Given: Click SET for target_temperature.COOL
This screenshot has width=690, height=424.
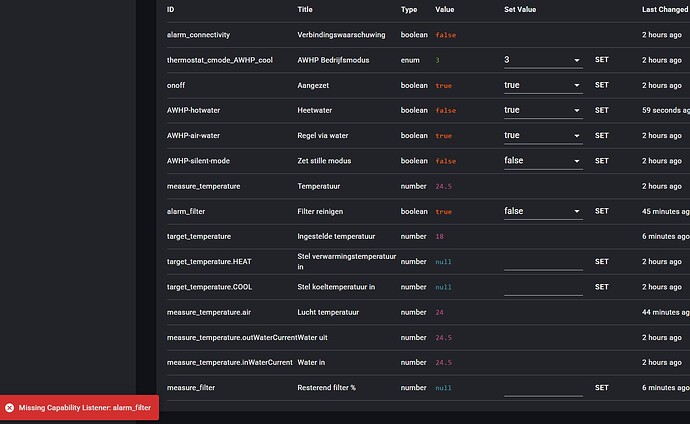Looking at the screenshot, I should pos(601,287).
